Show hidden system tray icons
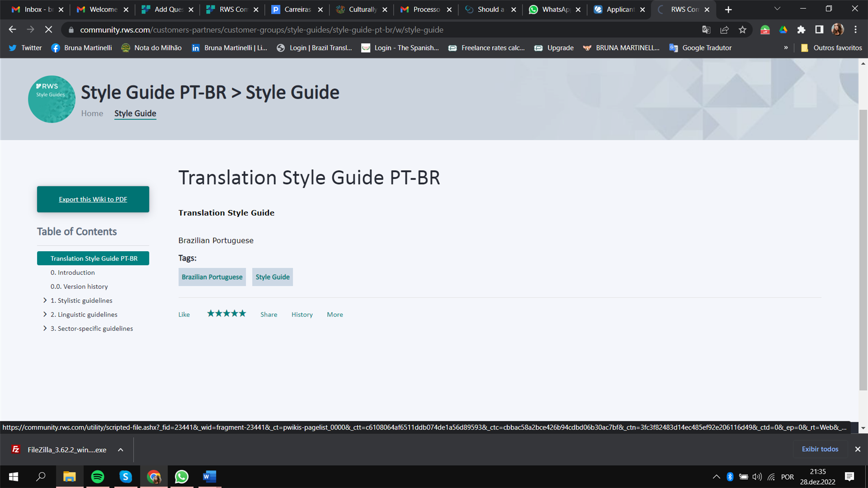This screenshot has width=868, height=488. [716, 477]
